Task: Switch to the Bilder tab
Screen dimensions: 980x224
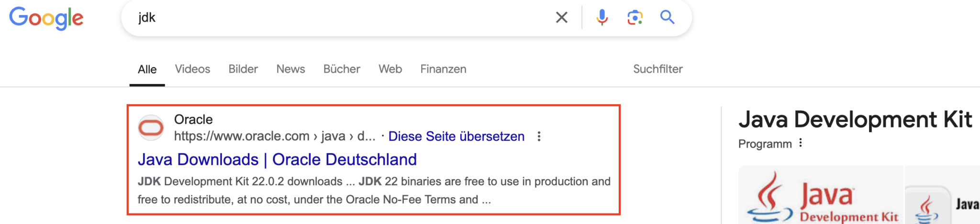Action: pos(243,69)
